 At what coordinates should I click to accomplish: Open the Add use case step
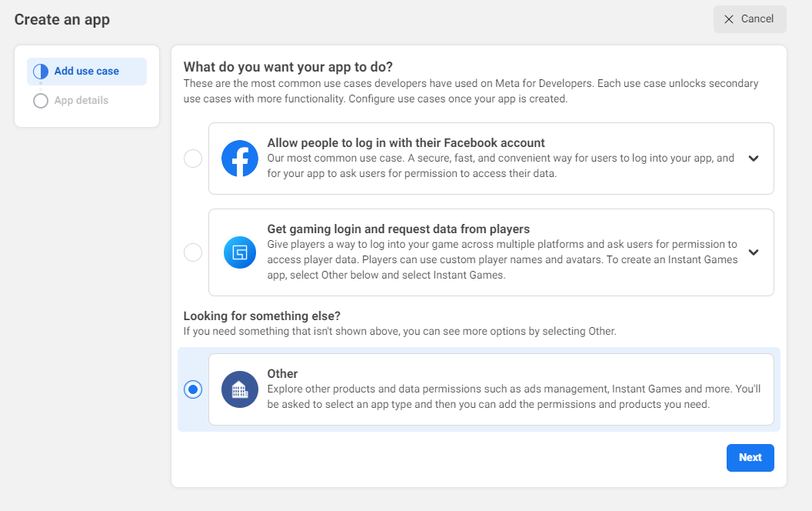pos(86,72)
